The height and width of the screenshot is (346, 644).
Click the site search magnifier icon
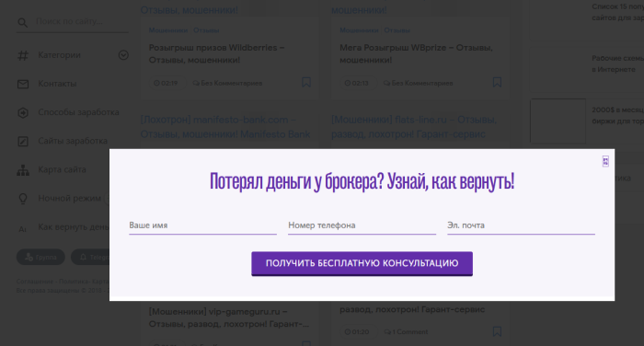point(23,23)
